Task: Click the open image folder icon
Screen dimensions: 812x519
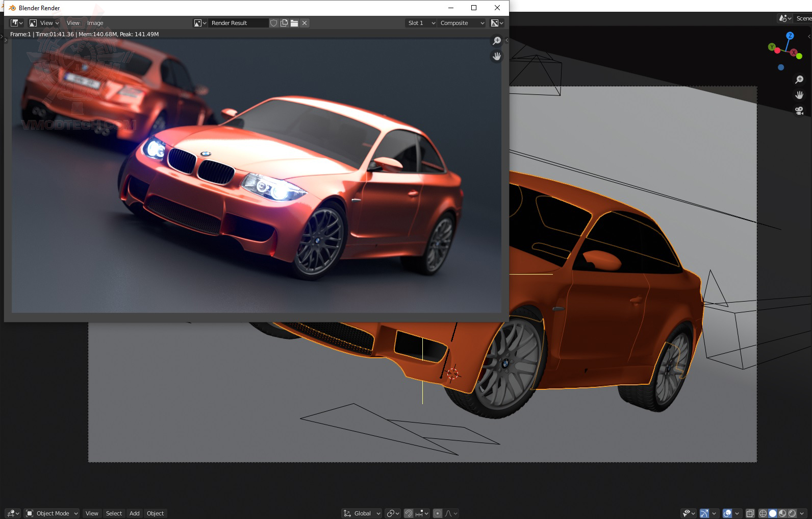Action: point(294,23)
